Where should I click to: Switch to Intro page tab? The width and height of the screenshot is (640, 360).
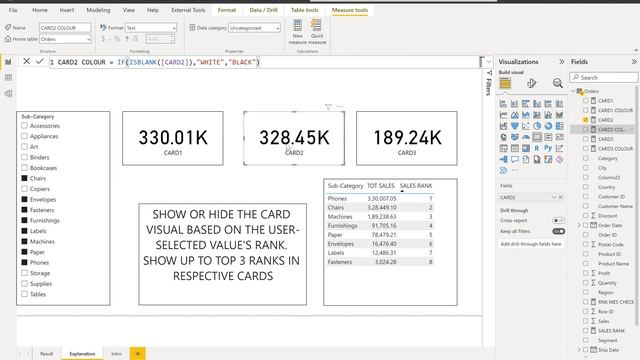(116, 353)
